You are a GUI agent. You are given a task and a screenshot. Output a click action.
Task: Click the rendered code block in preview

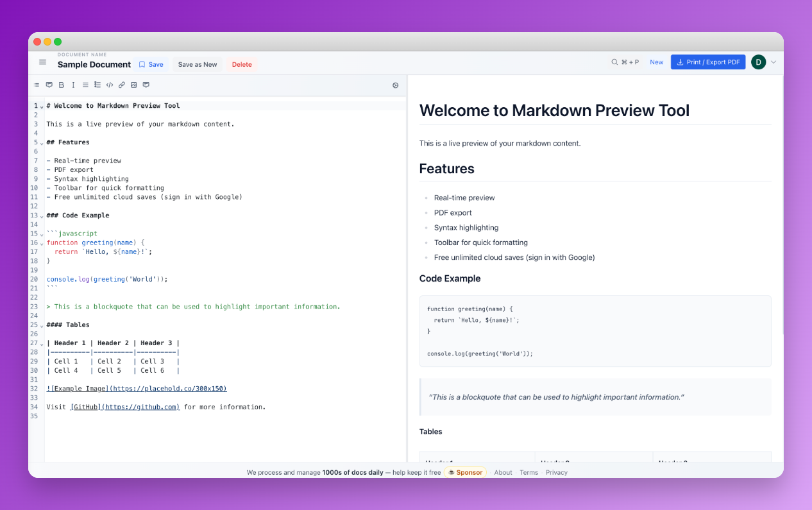tap(595, 331)
